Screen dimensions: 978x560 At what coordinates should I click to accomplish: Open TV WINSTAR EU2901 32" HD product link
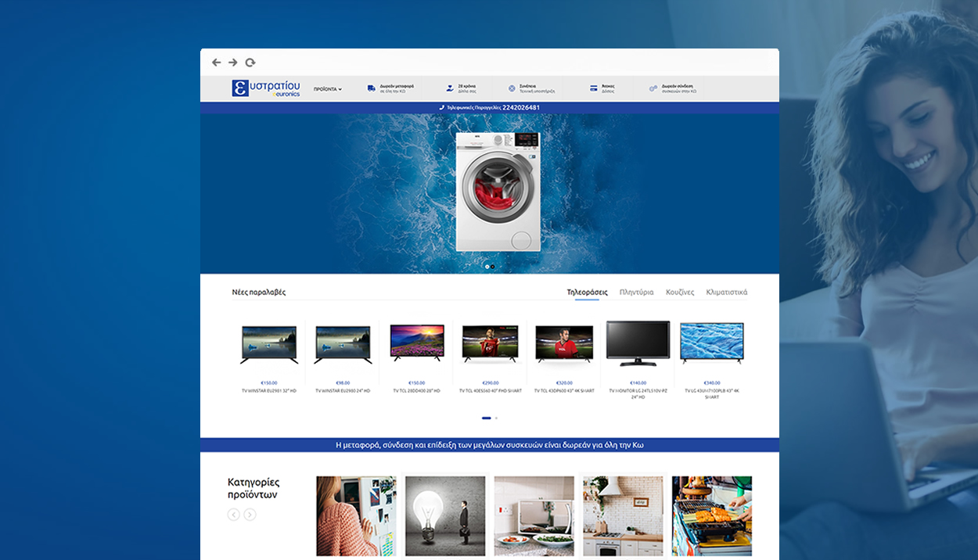pos(269,390)
